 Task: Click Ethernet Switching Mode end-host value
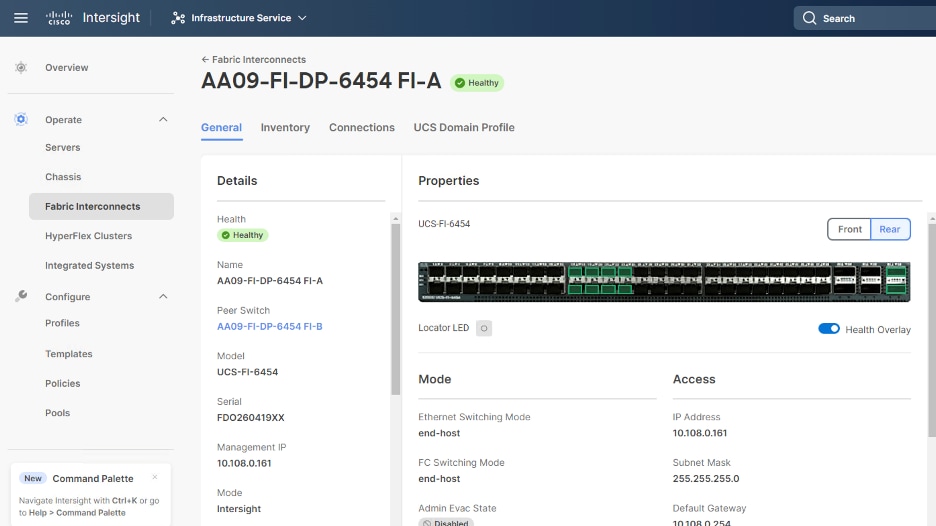pyautogui.click(x=439, y=433)
